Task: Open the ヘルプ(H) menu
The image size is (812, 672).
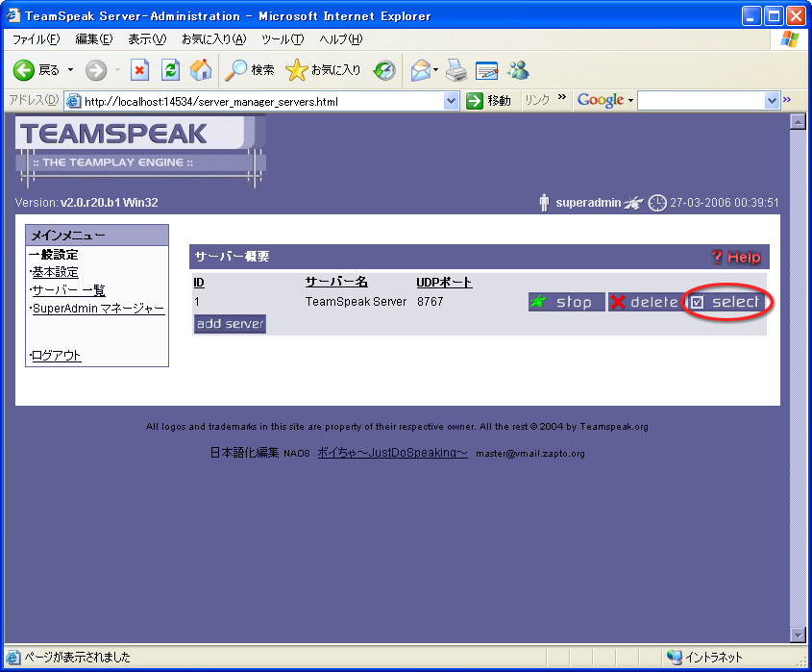Action: (x=341, y=39)
